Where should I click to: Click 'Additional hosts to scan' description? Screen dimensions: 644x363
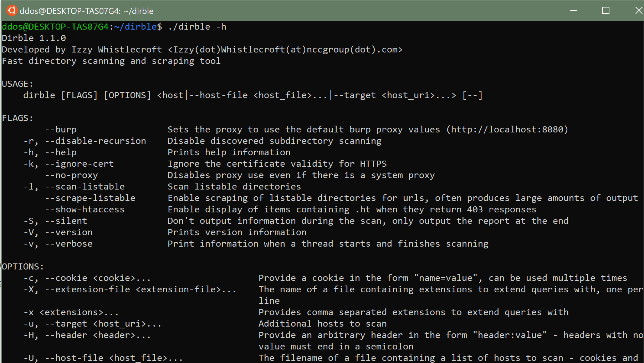(323, 324)
